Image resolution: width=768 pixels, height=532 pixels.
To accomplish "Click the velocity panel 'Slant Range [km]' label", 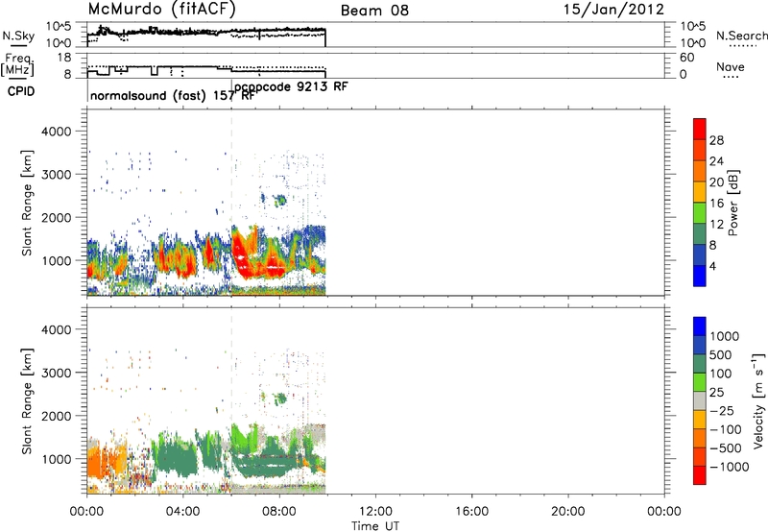I will [27, 401].
